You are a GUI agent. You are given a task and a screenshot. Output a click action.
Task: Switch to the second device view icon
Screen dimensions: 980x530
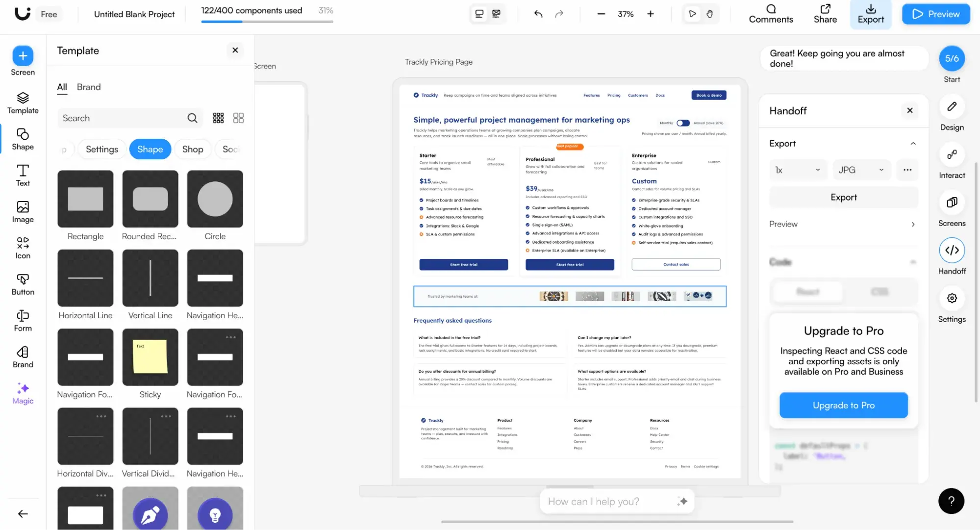point(496,14)
